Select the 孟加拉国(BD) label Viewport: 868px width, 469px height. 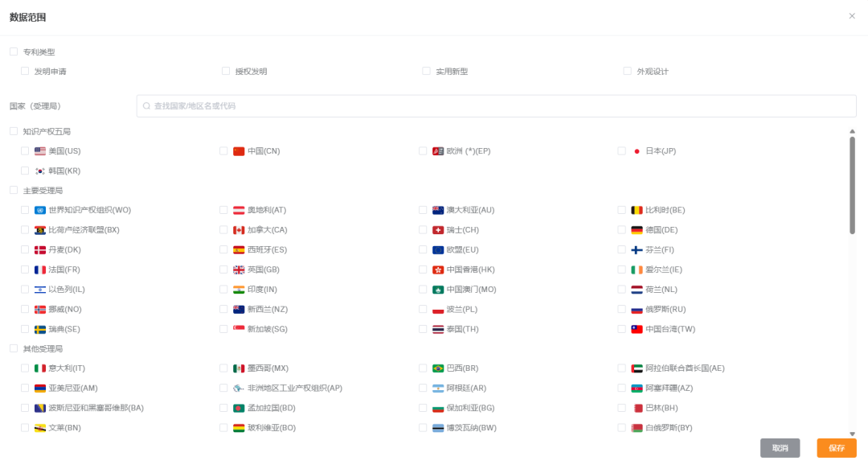(x=272, y=408)
